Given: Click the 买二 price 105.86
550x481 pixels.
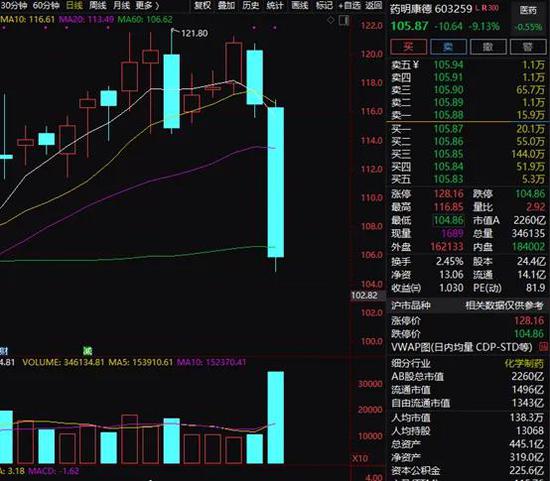Looking at the screenshot, I should (448, 142).
